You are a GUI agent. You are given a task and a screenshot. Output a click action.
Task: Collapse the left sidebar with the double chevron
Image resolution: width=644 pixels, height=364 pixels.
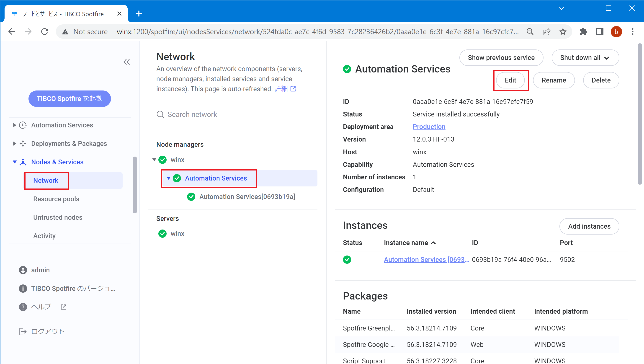pyautogui.click(x=127, y=62)
